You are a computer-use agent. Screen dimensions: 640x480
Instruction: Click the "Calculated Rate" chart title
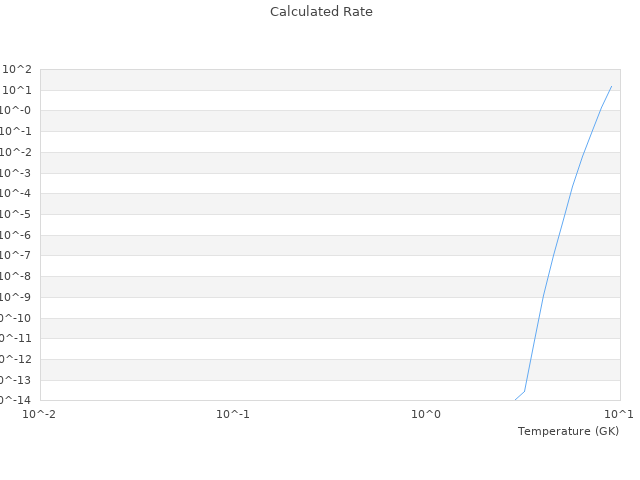pos(320,12)
